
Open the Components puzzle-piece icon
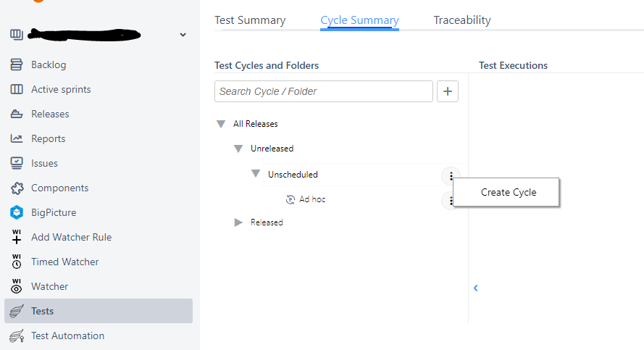pyautogui.click(x=16, y=188)
